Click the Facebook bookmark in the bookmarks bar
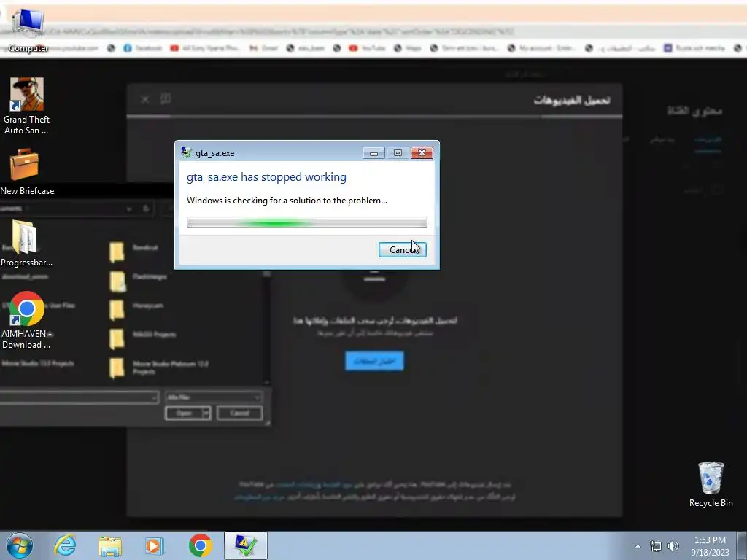Screen dimensions: 747x560 (x=143, y=48)
